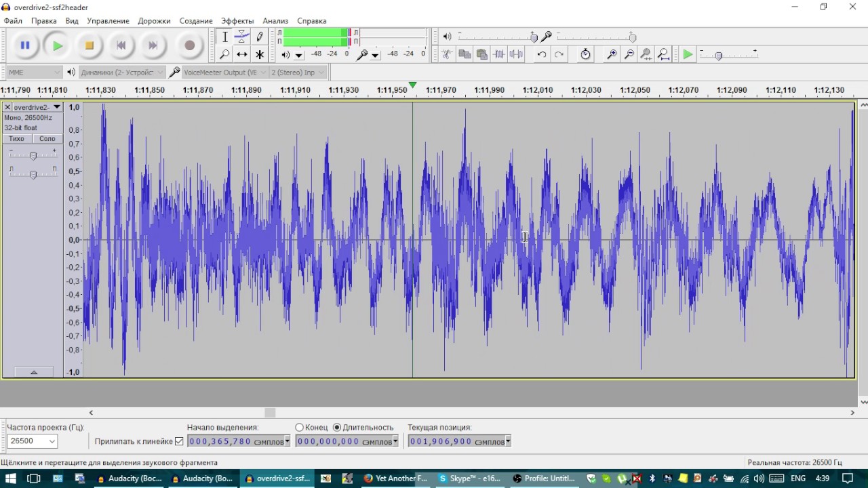868x488 pixels.
Task: Fit project in window zoom icon
Action: coord(664,54)
